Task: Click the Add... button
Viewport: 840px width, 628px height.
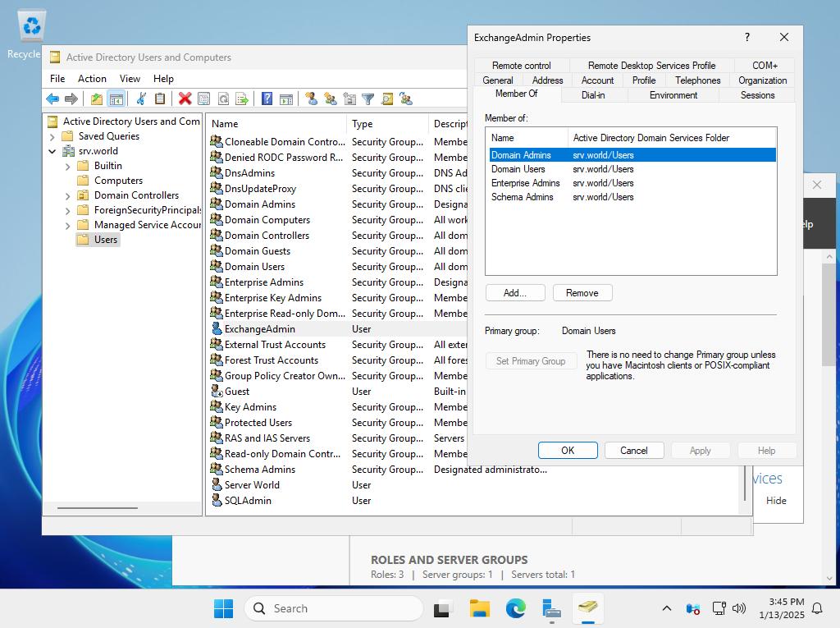Action: point(515,293)
